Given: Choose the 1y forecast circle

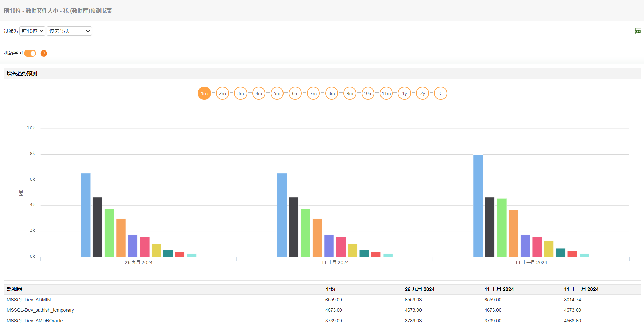Looking at the screenshot, I should coord(404,93).
